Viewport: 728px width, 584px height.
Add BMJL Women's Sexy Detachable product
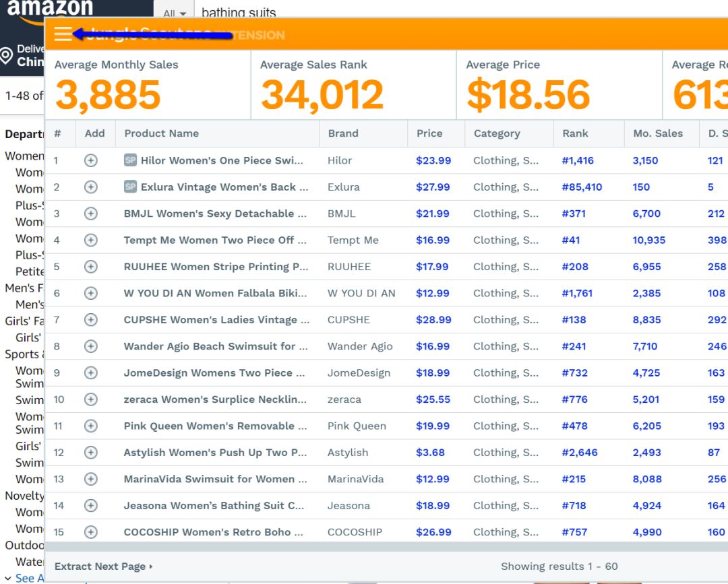91,214
